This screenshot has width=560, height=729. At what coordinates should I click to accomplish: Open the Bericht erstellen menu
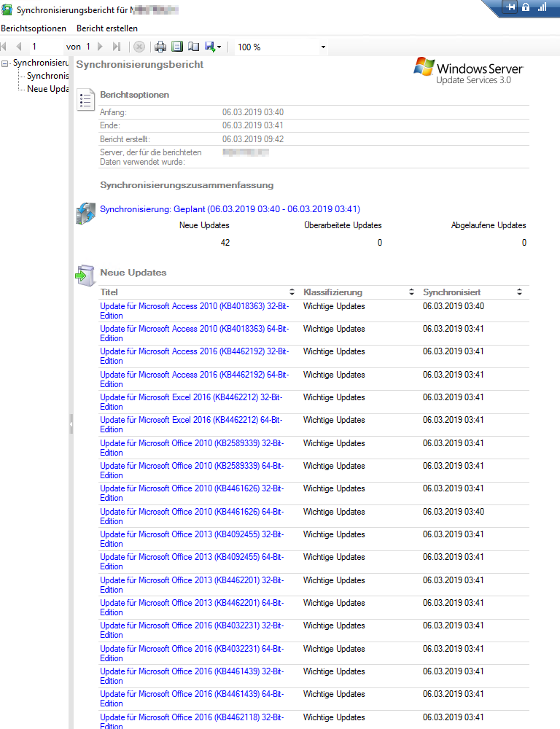107,28
